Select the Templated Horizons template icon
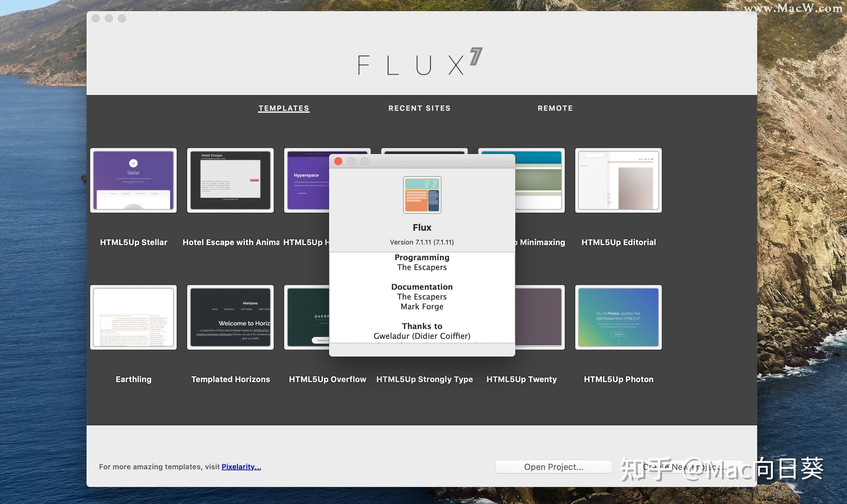Image resolution: width=847 pixels, height=504 pixels. pyautogui.click(x=230, y=317)
